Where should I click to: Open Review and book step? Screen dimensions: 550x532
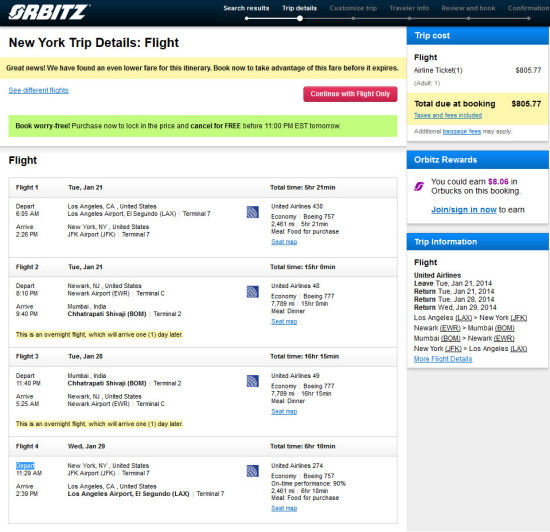point(468,8)
